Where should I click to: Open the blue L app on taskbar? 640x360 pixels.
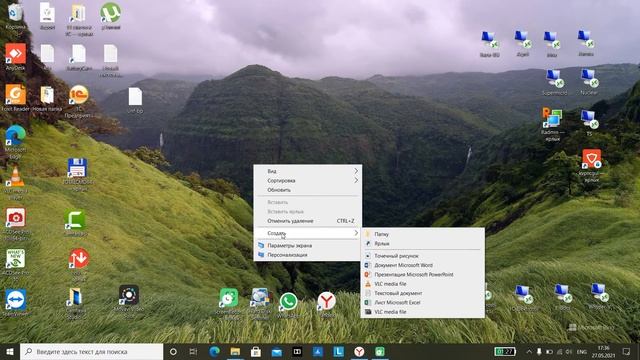(338, 351)
